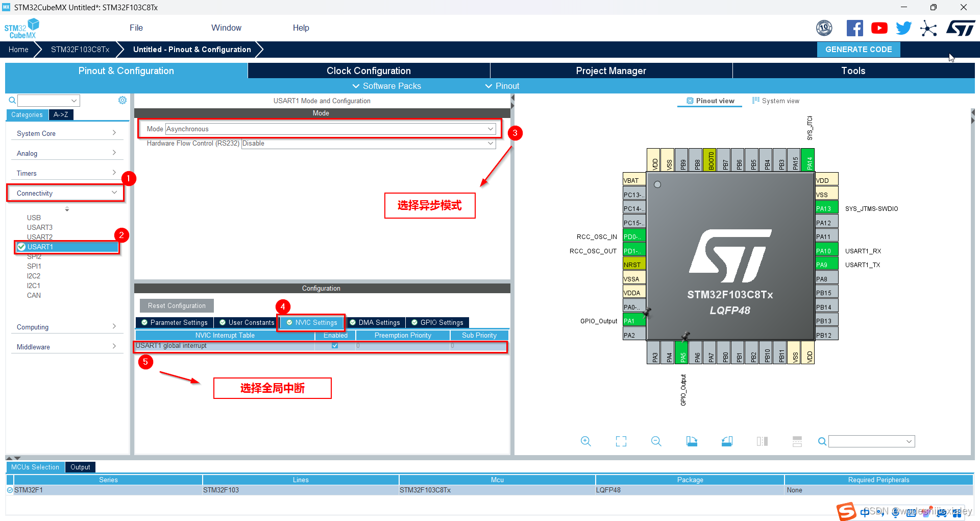Open the Facebook icon link
Viewport: 980px width, 521px height.
(x=854, y=28)
